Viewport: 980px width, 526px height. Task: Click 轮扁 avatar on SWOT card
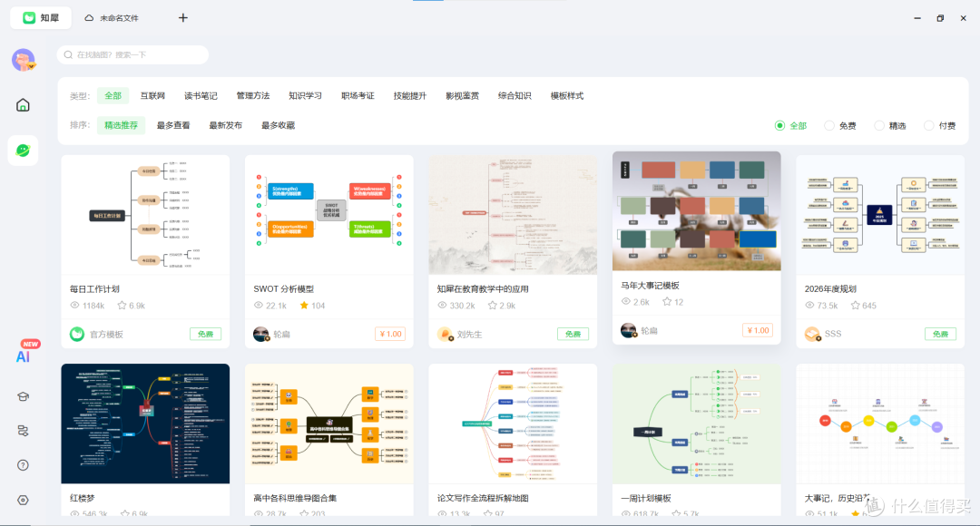point(260,335)
